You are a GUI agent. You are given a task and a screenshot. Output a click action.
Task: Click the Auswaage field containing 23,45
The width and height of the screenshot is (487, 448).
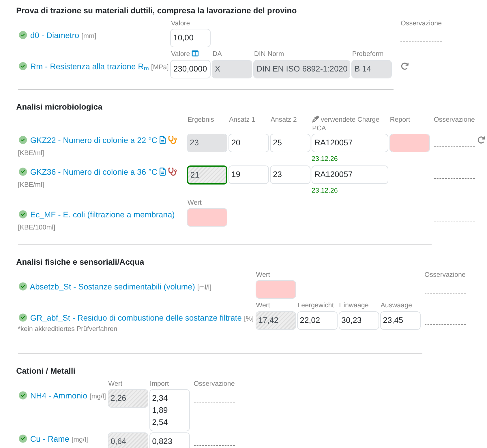tap(400, 321)
